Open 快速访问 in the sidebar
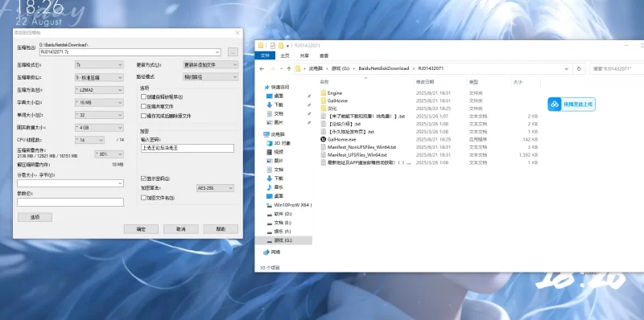Viewport: 644px width, 320px height. coord(277,87)
